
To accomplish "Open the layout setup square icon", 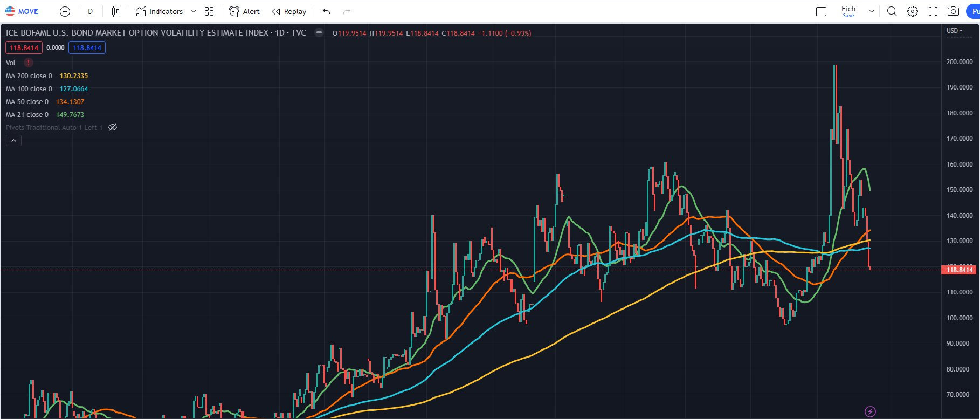I will [821, 11].
